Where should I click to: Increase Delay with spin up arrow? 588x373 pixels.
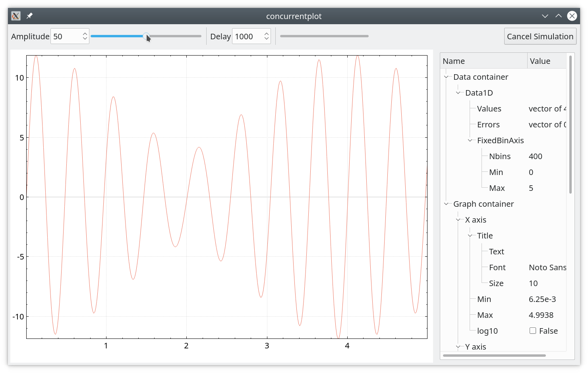267,34
